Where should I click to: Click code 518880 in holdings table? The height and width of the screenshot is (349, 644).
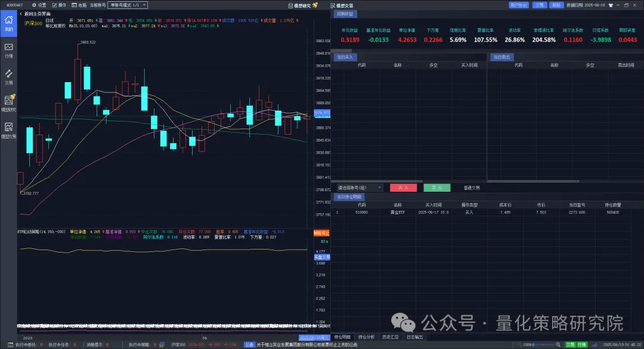point(361,213)
